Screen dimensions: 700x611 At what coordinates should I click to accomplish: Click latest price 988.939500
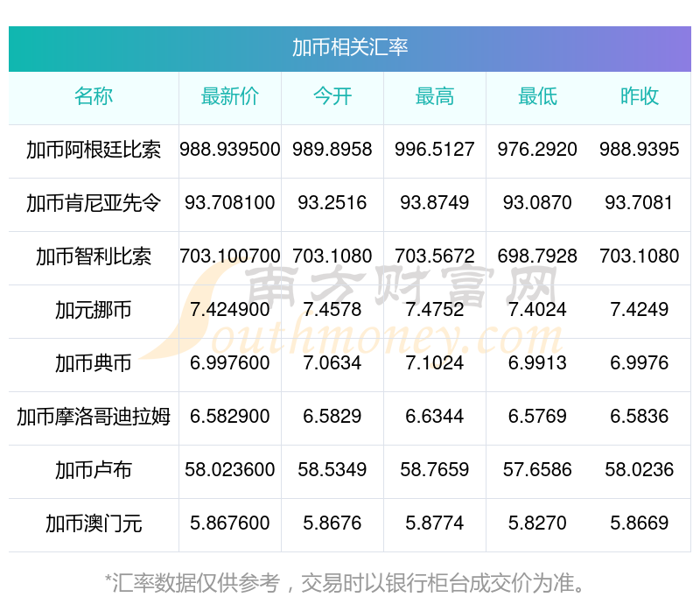[229, 149]
